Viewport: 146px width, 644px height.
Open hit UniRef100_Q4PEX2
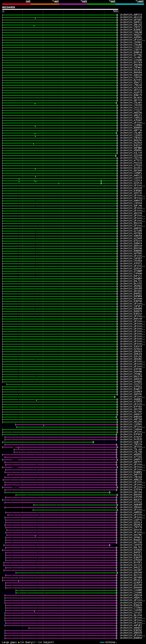coord(131,22)
